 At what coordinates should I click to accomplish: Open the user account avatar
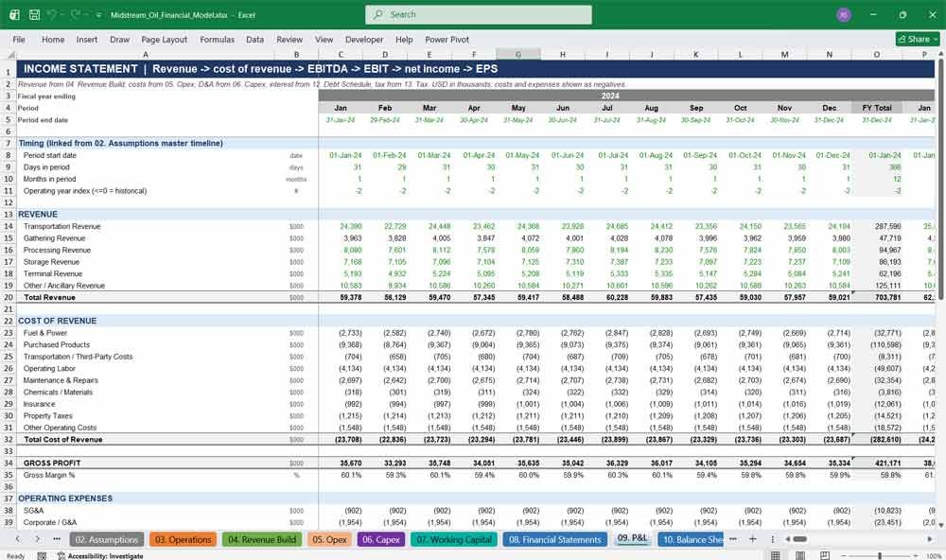(844, 14)
